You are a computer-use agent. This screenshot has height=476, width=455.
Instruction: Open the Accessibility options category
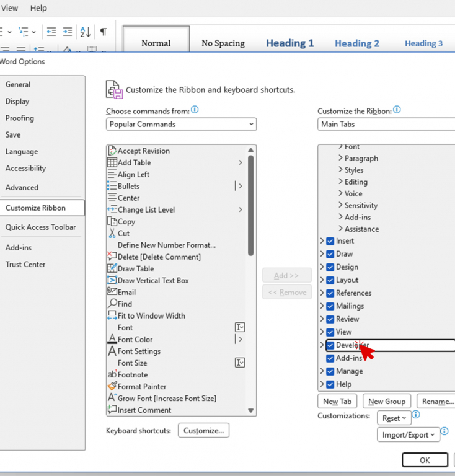click(x=26, y=168)
